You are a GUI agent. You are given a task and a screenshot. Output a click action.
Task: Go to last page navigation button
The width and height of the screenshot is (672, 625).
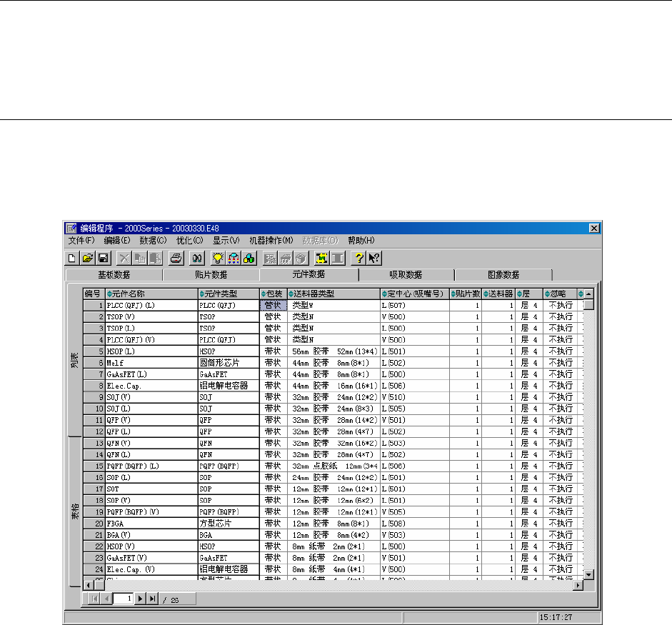tap(152, 599)
